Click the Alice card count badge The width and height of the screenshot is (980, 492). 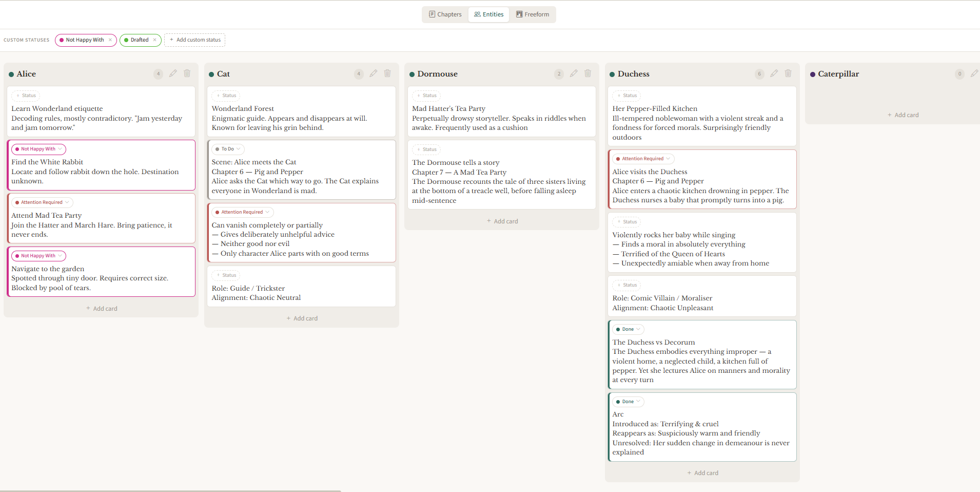click(159, 74)
